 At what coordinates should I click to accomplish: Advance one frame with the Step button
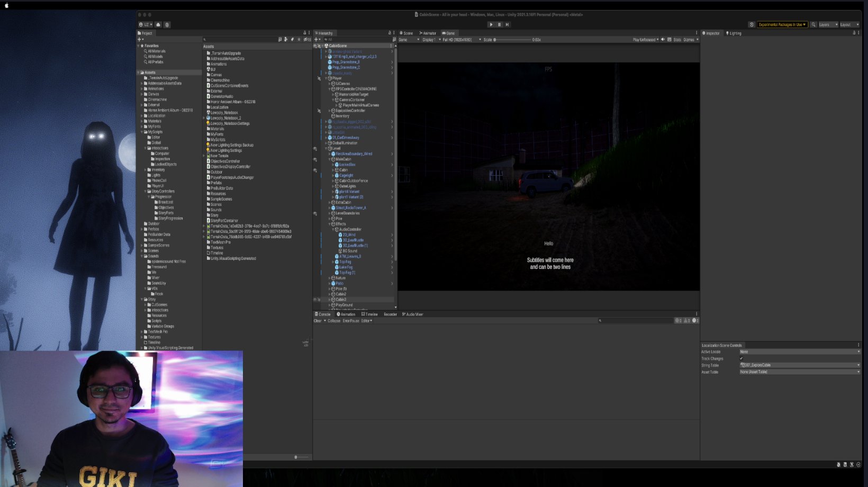(507, 24)
